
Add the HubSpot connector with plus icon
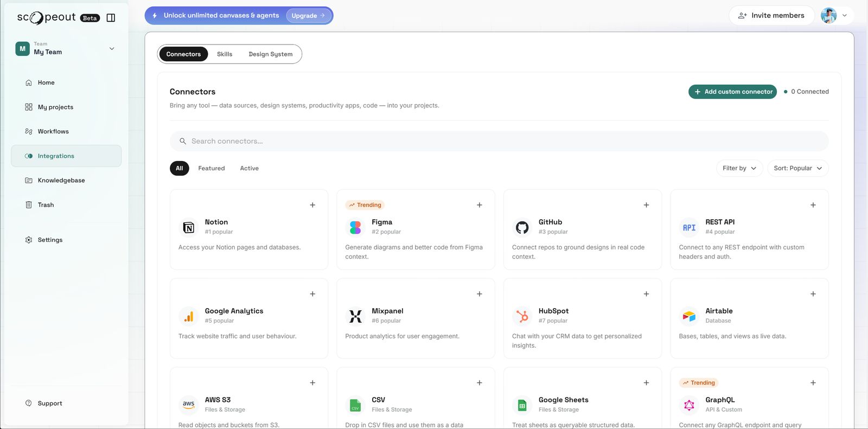646,294
